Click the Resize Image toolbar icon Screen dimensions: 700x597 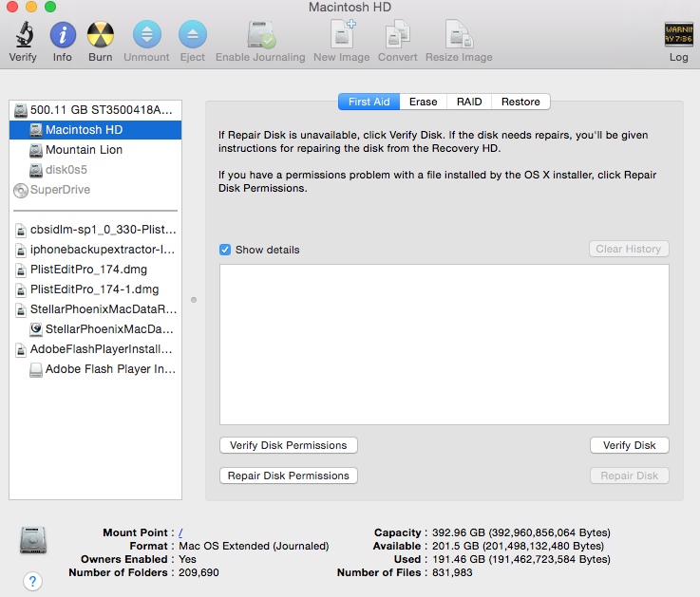[460, 33]
